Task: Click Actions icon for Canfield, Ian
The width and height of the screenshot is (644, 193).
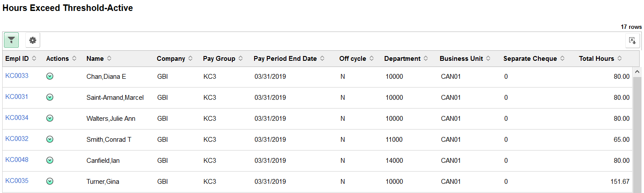Action: (x=50, y=160)
